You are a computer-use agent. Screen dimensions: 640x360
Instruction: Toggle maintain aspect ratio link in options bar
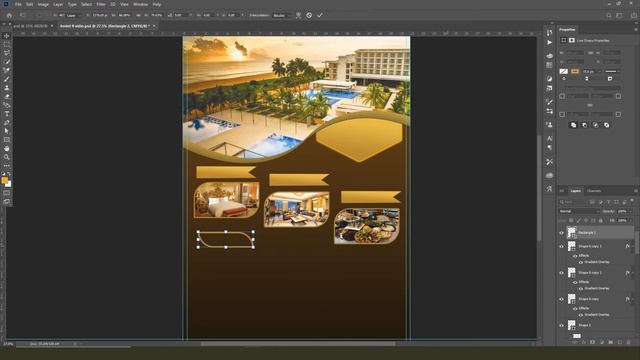[138, 15]
